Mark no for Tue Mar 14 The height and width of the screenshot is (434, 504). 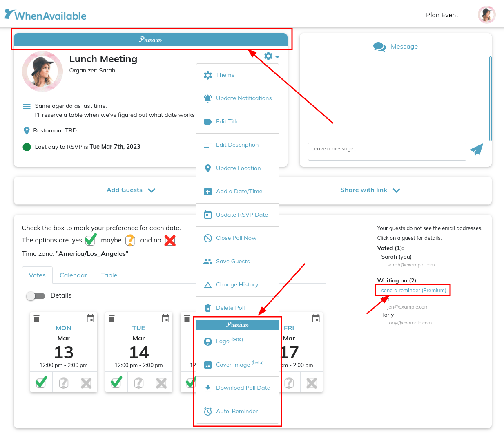point(161,383)
